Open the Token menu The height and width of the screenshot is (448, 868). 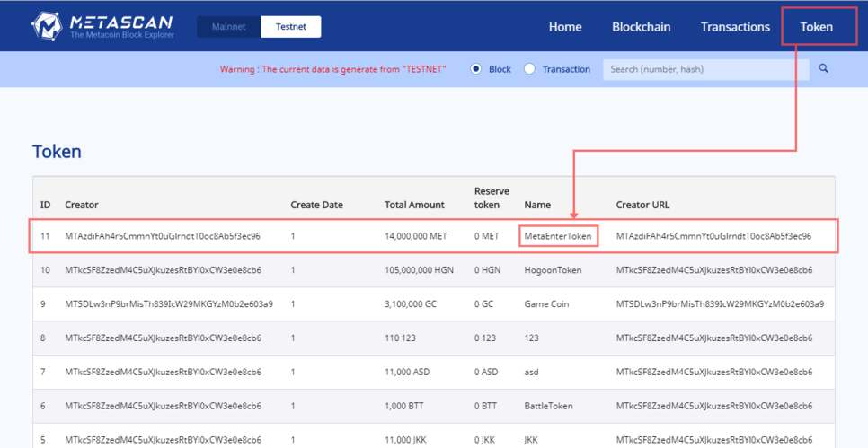point(817,27)
